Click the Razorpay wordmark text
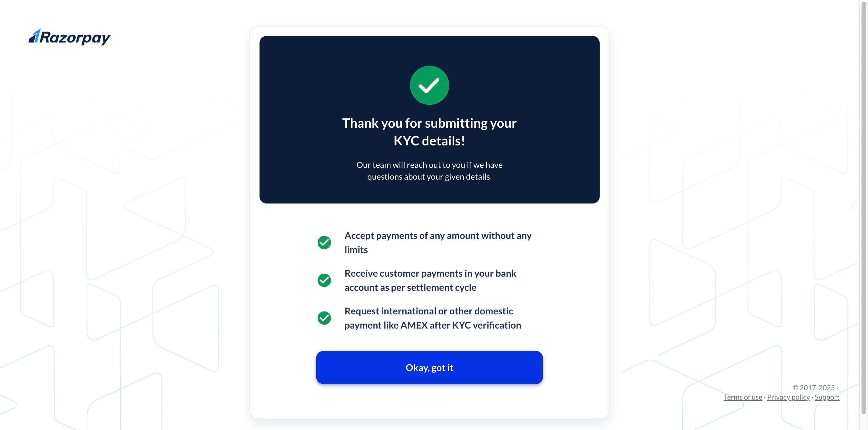Image resolution: width=868 pixels, height=430 pixels. pyautogui.click(x=75, y=37)
